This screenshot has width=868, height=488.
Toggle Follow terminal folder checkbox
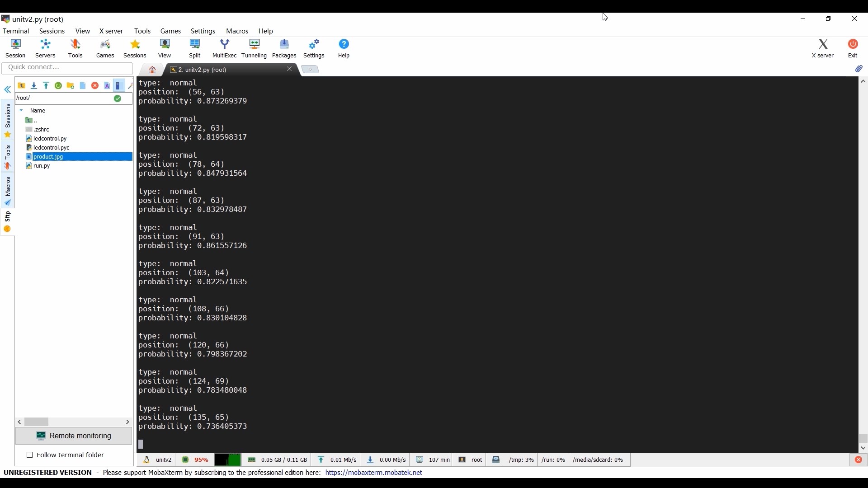click(x=30, y=455)
